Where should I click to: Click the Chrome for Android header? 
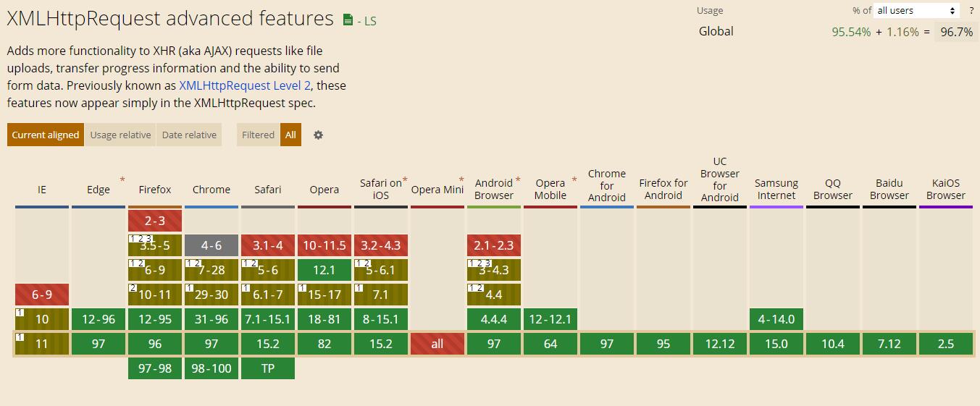pyautogui.click(x=607, y=185)
